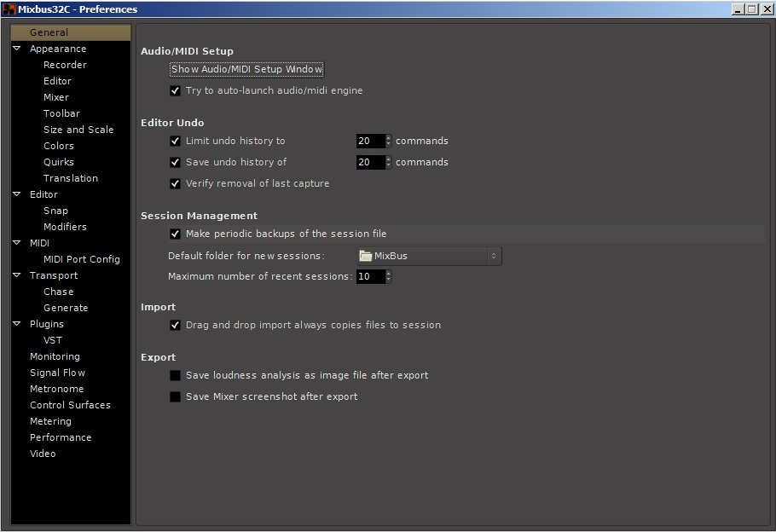Open Recorder appearance settings
776x532 pixels.
click(x=65, y=65)
